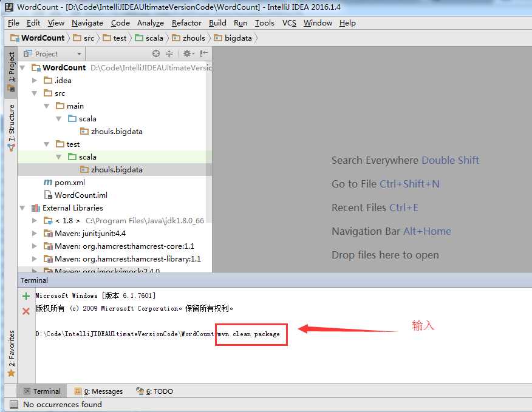This screenshot has width=532, height=412.
Task: Click the pom.xml Maven file icon
Action: [48, 183]
